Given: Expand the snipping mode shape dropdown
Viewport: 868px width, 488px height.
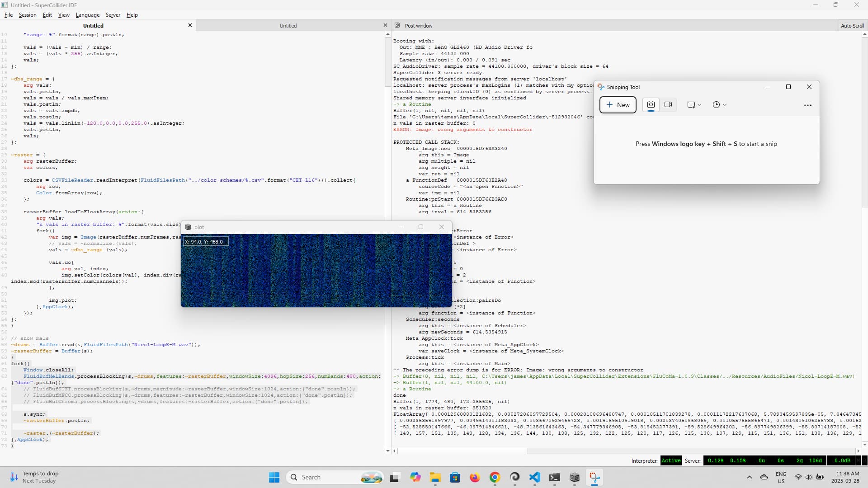Looking at the screenshot, I should 694,104.
